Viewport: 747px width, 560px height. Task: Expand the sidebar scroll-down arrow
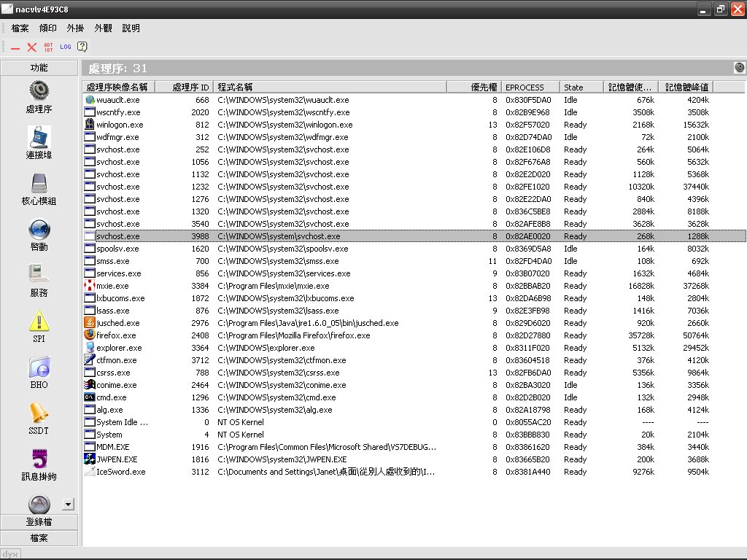click(x=68, y=505)
